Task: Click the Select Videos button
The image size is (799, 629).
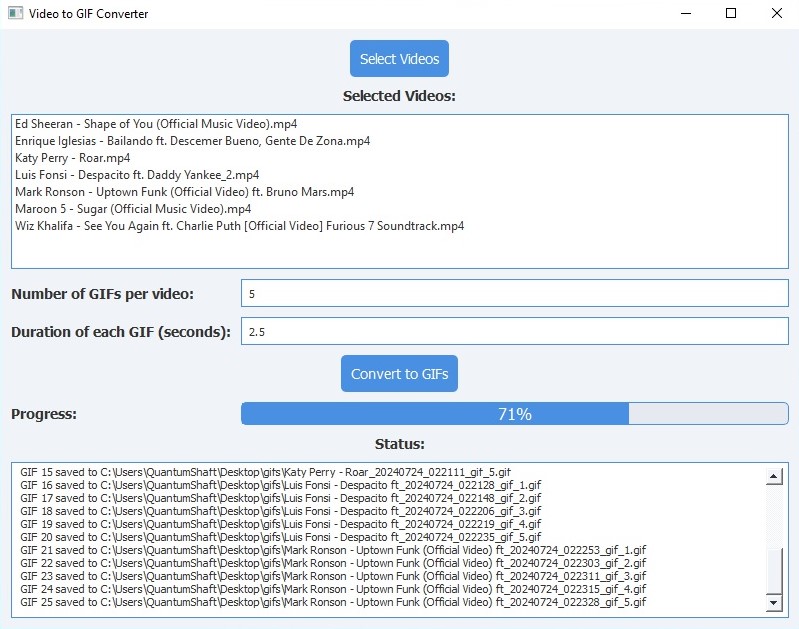Action: tap(399, 59)
